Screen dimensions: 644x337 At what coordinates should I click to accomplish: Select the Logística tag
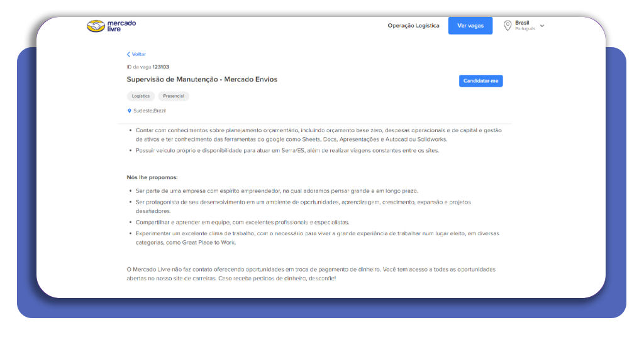coord(140,96)
